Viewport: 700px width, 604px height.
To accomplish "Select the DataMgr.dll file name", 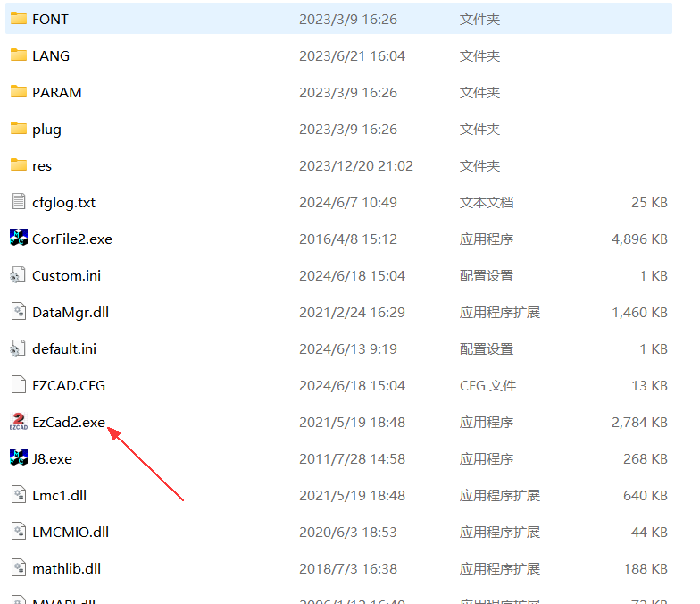I will coord(71,313).
